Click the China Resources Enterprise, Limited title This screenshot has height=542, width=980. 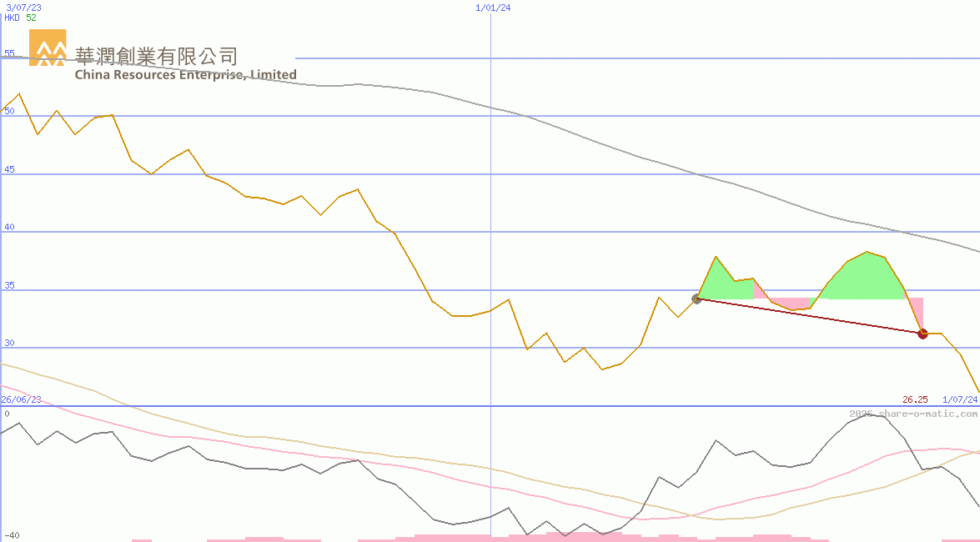[x=186, y=74]
